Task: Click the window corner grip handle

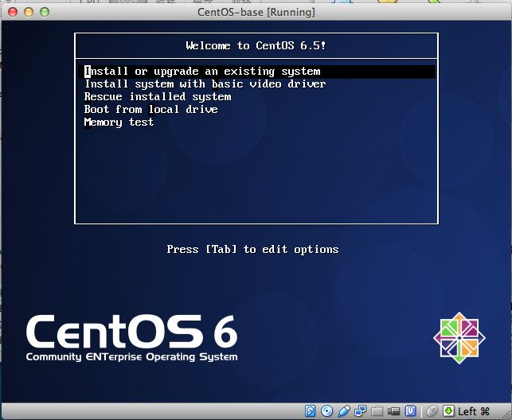Action: tap(506, 414)
